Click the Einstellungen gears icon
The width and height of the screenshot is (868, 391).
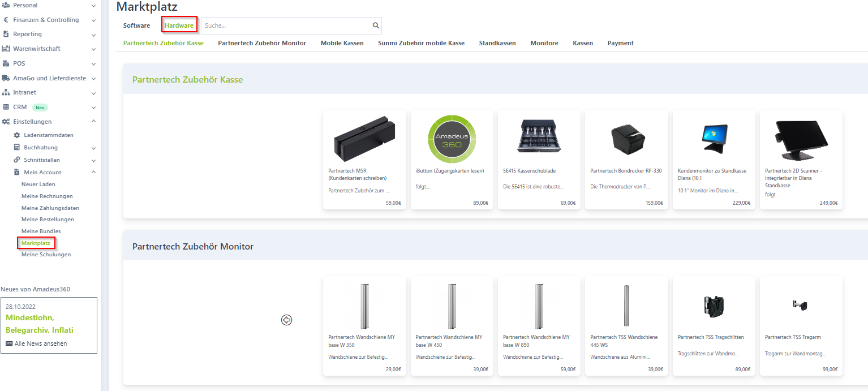6,122
